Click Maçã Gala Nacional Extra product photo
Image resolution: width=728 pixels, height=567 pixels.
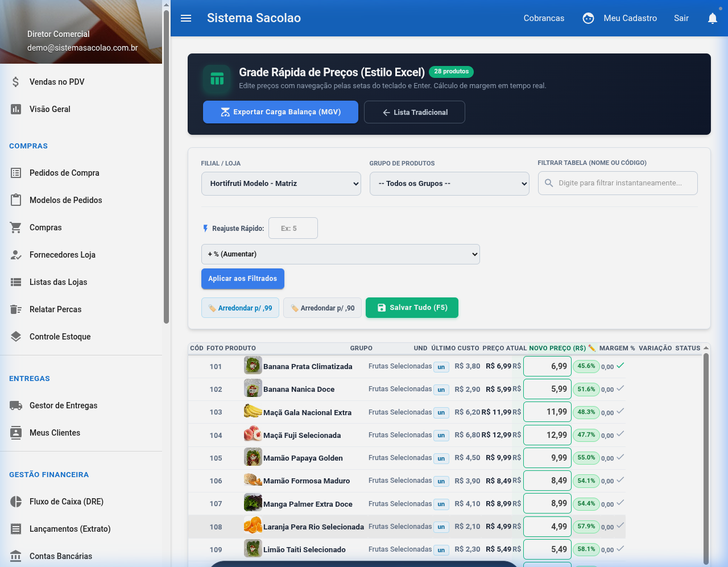[x=253, y=412]
